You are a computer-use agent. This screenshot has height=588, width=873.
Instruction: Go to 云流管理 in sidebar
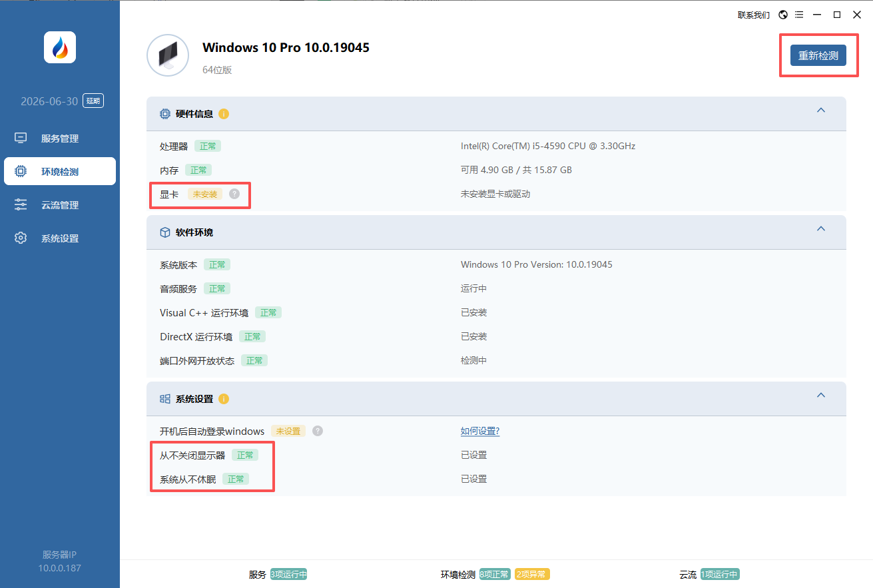60,205
